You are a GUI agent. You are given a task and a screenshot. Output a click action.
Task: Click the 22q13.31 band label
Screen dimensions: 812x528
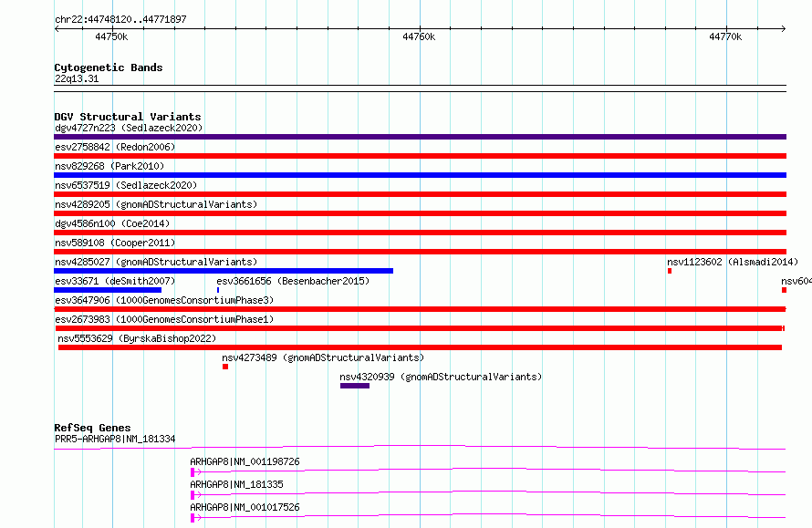pos(77,78)
